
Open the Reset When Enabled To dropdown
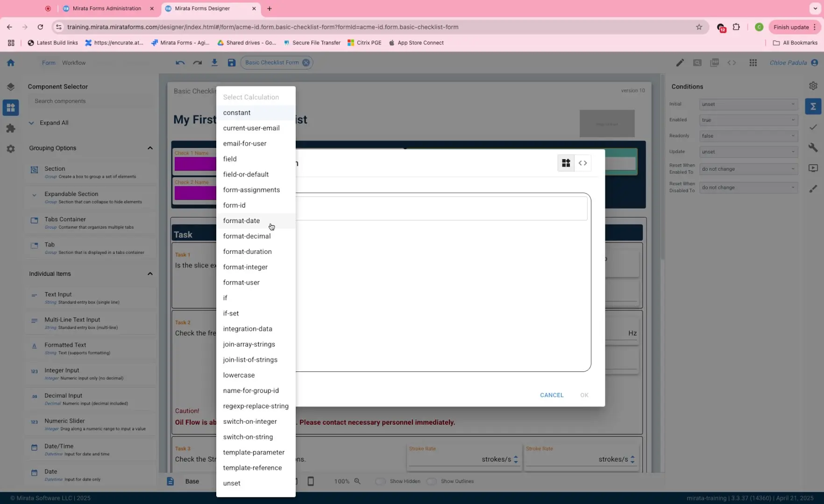pyautogui.click(x=748, y=169)
